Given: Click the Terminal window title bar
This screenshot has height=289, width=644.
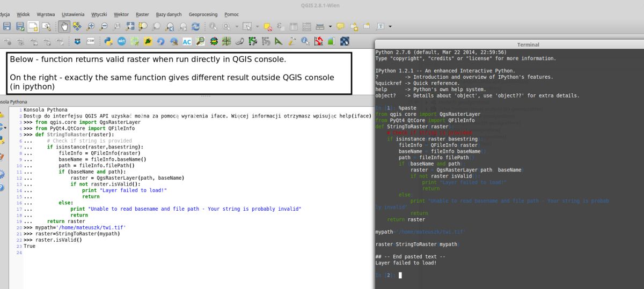Looking at the screenshot, I should point(509,45).
